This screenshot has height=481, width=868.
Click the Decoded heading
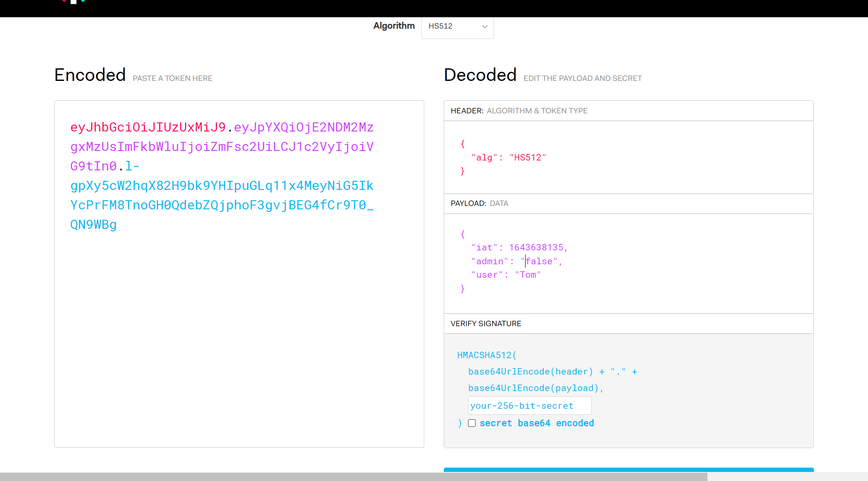tap(480, 75)
